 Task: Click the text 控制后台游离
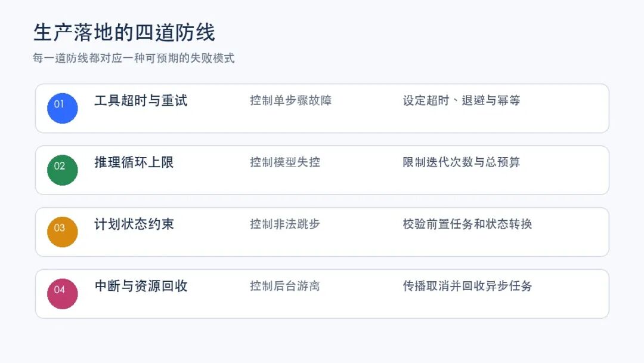285,286
